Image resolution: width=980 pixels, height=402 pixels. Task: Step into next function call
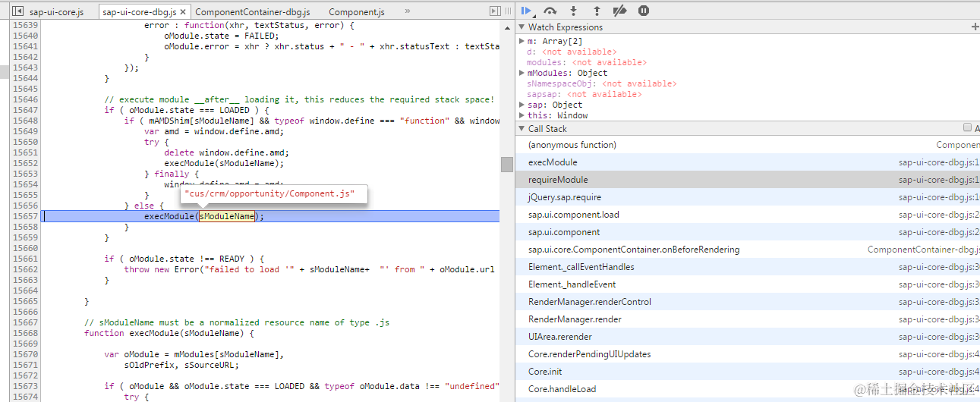click(573, 11)
